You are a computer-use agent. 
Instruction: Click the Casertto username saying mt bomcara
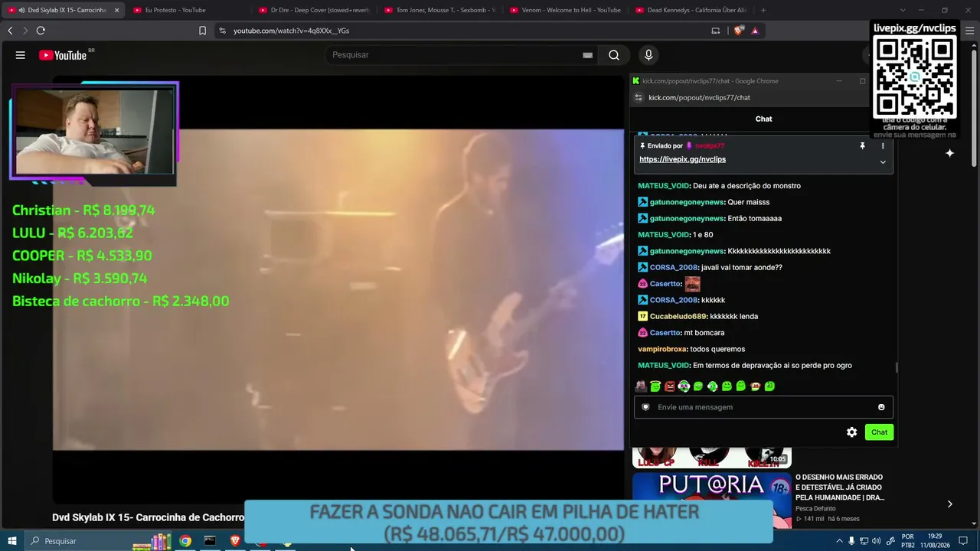(665, 333)
